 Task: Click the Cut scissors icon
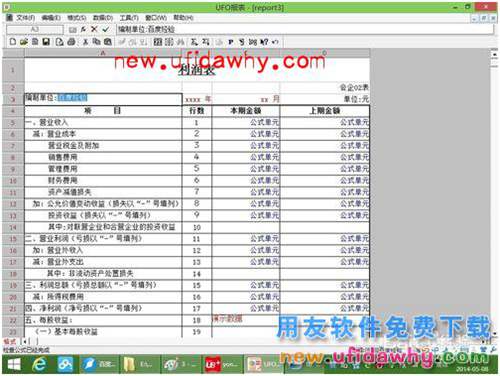tap(86, 42)
